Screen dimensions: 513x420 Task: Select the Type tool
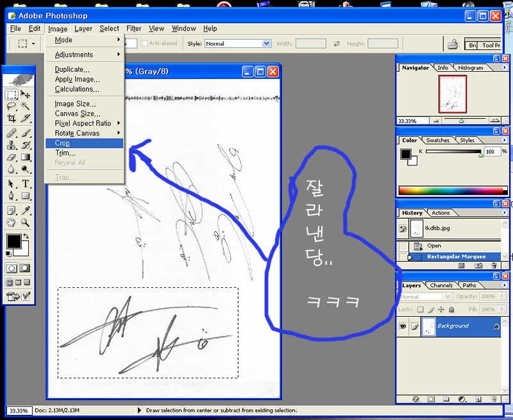tap(26, 183)
